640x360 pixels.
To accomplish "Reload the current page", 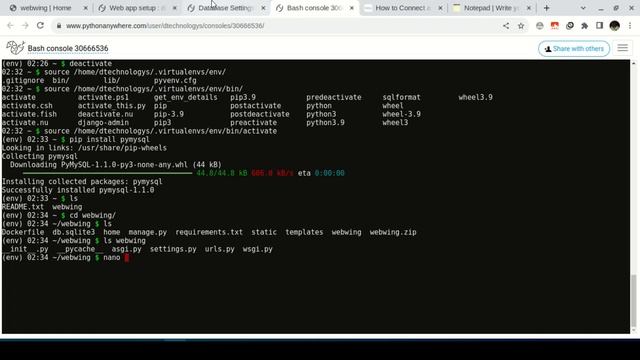I will (40, 26).
